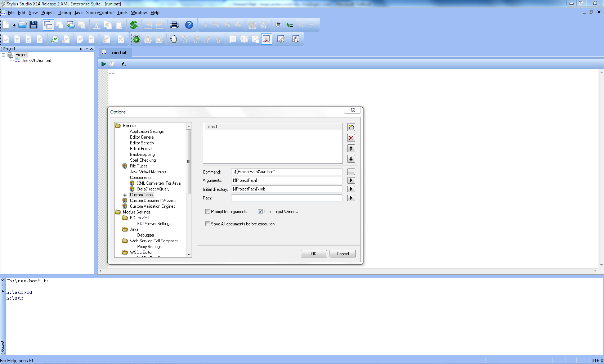Viewport: 604px width, 364px height.
Task: Add a new custom tool entry
Action: click(351, 127)
